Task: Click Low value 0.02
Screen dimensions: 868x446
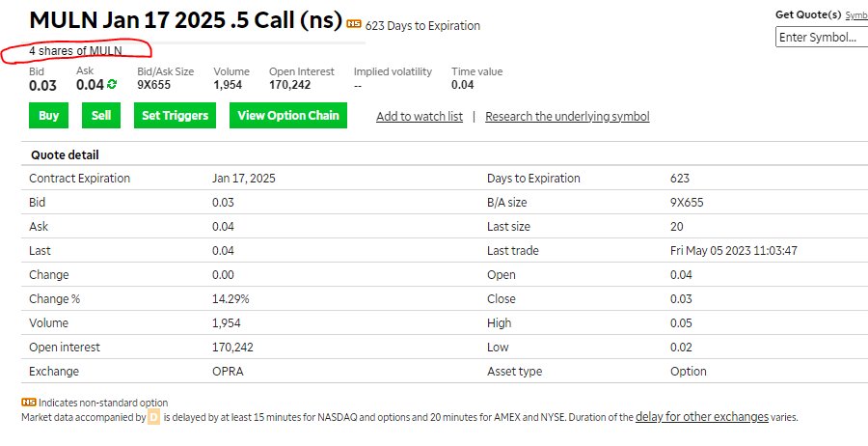Action: [x=681, y=348]
